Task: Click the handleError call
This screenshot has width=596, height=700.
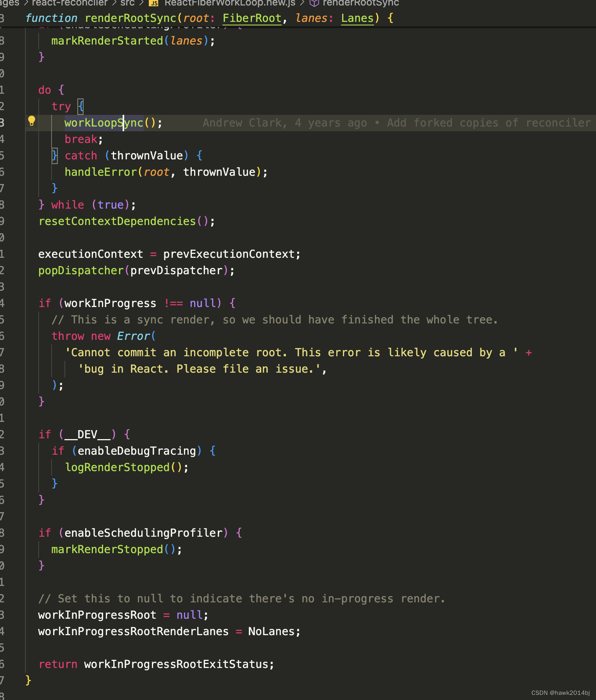Action: (x=101, y=172)
